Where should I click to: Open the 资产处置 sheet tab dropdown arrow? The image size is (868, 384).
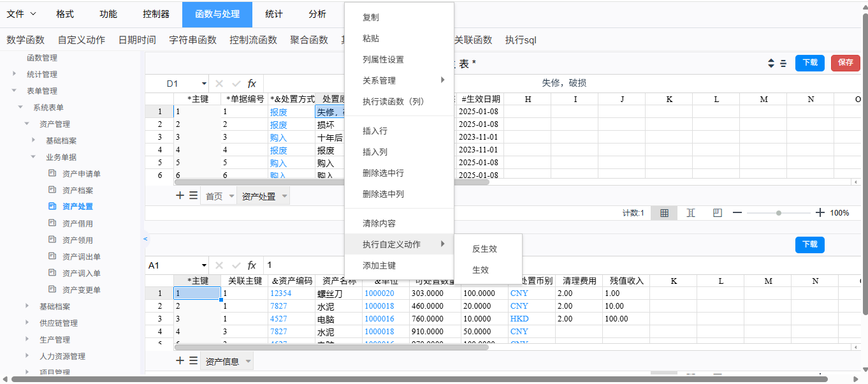pos(284,196)
